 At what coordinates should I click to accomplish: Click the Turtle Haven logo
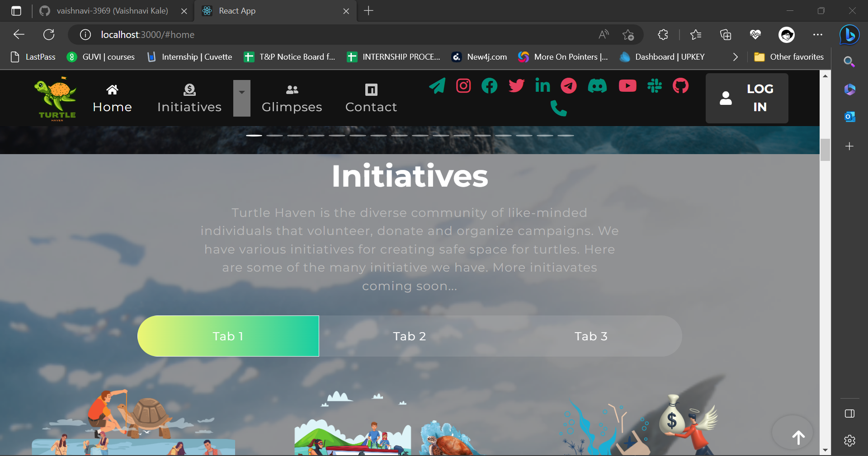(x=57, y=99)
